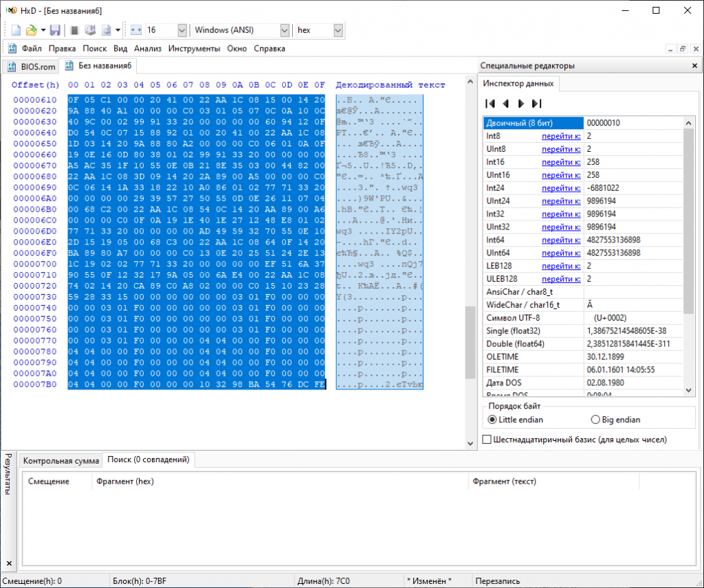The width and height of the screenshot is (704, 588).
Task: Open the Контрольная сумма tab
Action: tap(61, 461)
